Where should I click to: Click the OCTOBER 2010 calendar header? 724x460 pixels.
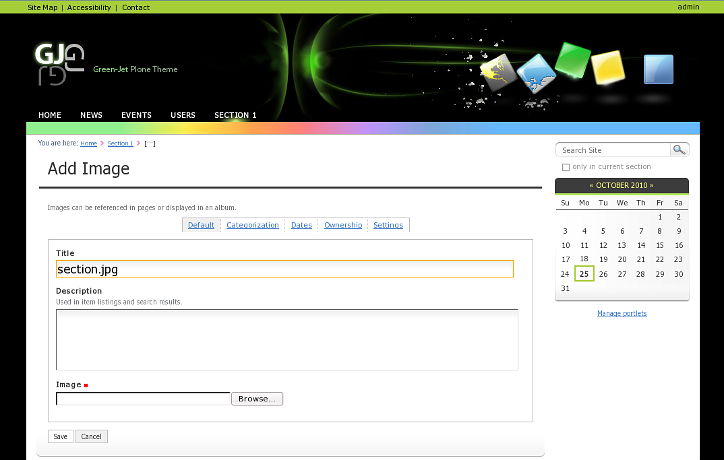coord(621,185)
